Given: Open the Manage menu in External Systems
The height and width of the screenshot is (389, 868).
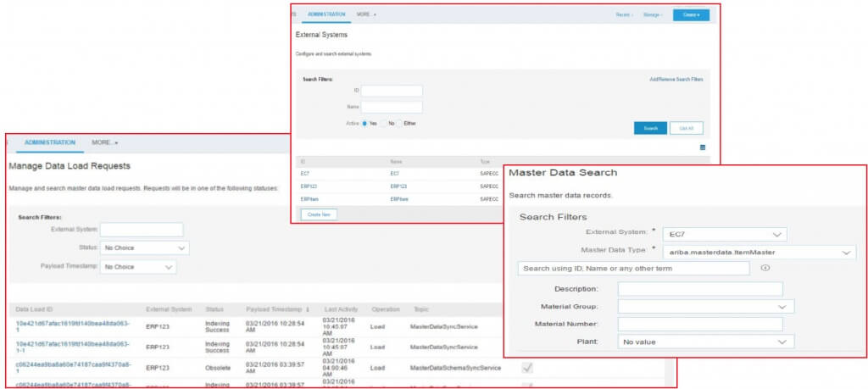Looking at the screenshot, I should pyautogui.click(x=653, y=15).
